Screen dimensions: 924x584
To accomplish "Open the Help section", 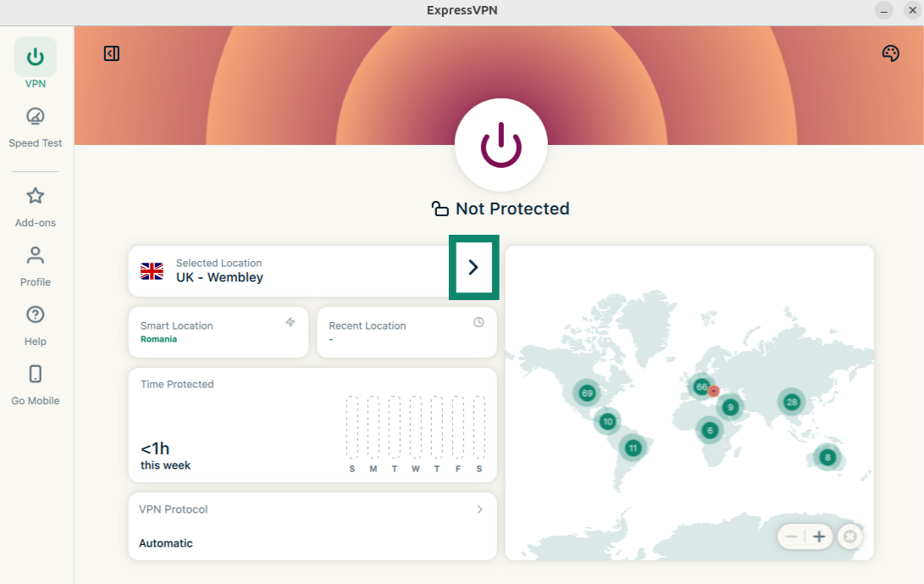I will (x=36, y=325).
